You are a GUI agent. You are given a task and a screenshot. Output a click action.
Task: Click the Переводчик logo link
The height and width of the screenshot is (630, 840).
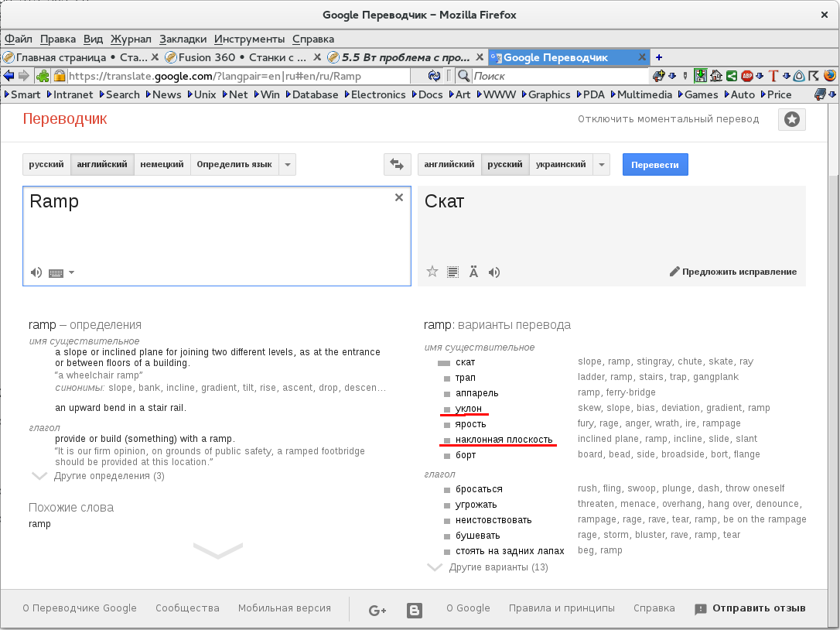click(65, 119)
